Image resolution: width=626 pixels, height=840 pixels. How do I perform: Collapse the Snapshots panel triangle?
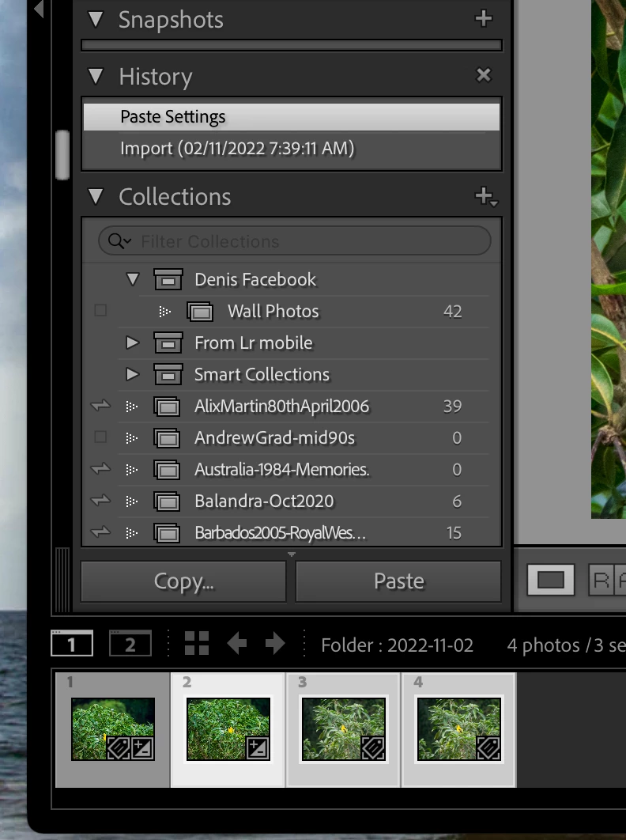(x=96, y=19)
